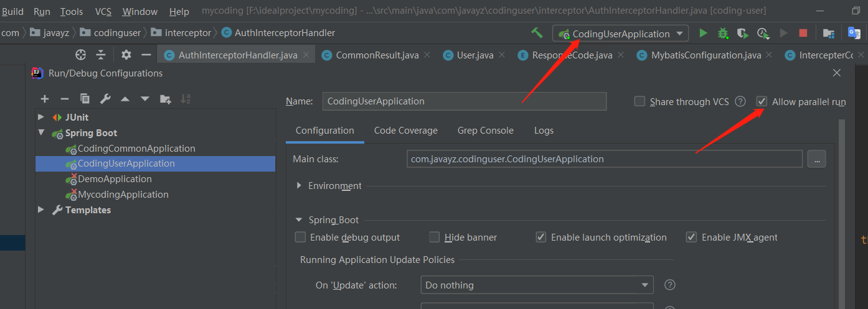Close the User.java tab
This screenshot has height=309, width=868.
click(x=502, y=55)
